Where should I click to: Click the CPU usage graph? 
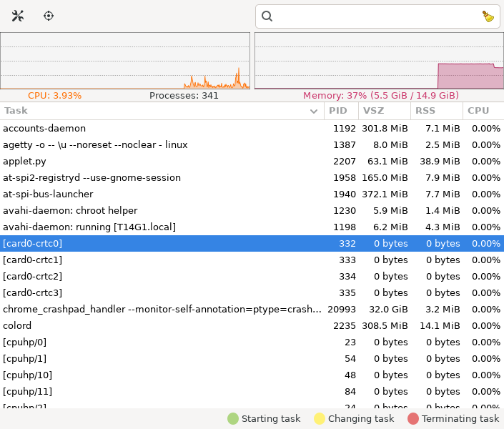(125, 61)
